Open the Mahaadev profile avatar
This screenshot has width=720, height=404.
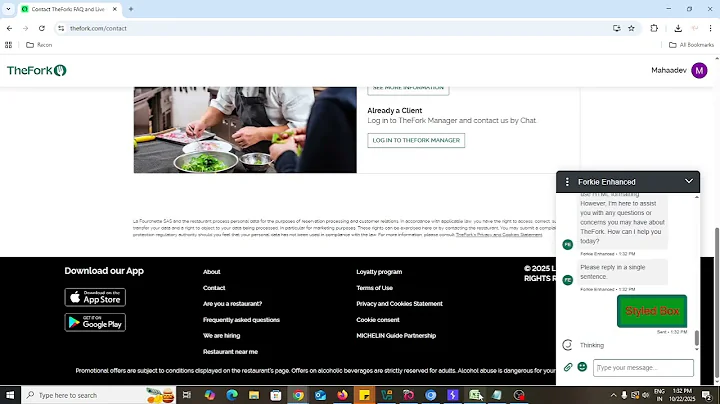pos(699,70)
